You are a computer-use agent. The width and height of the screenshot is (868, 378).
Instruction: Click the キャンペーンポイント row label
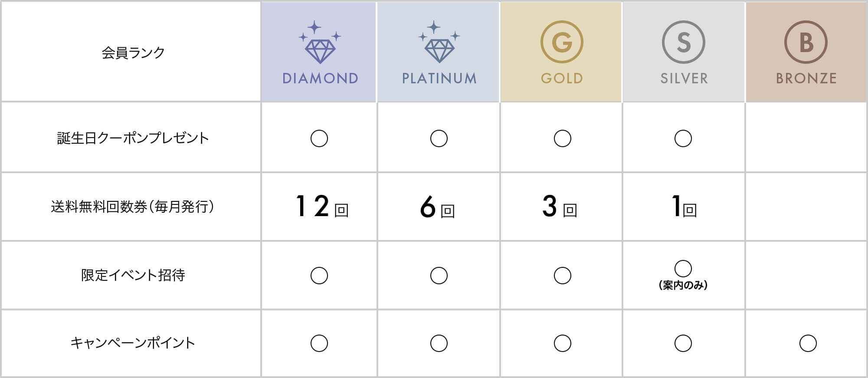pos(133,343)
